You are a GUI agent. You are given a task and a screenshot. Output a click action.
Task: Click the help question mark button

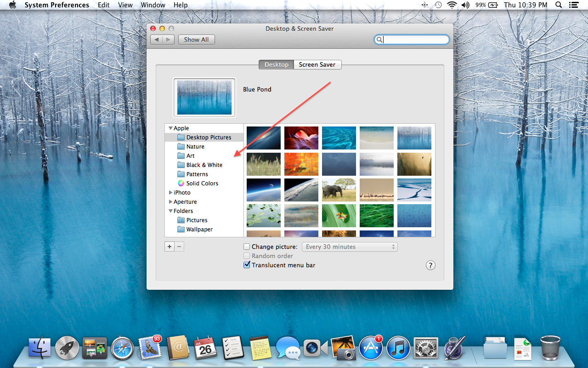tap(430, 265)
